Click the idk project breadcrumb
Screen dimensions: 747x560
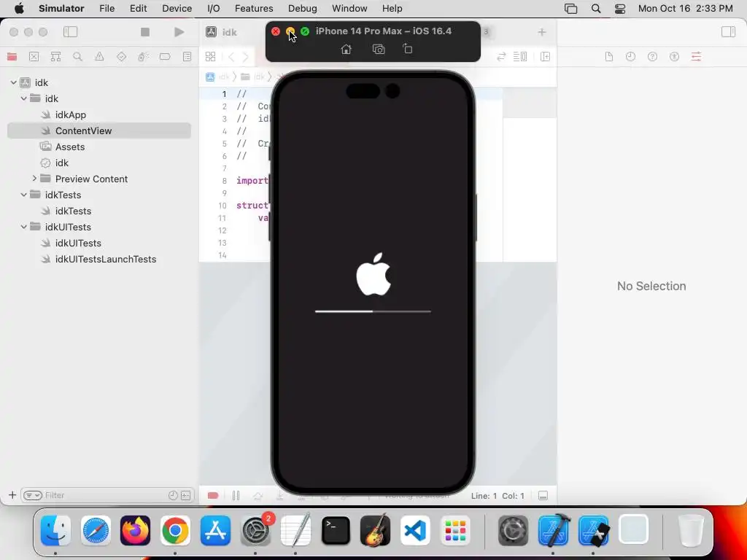click(x=218, y=77)
